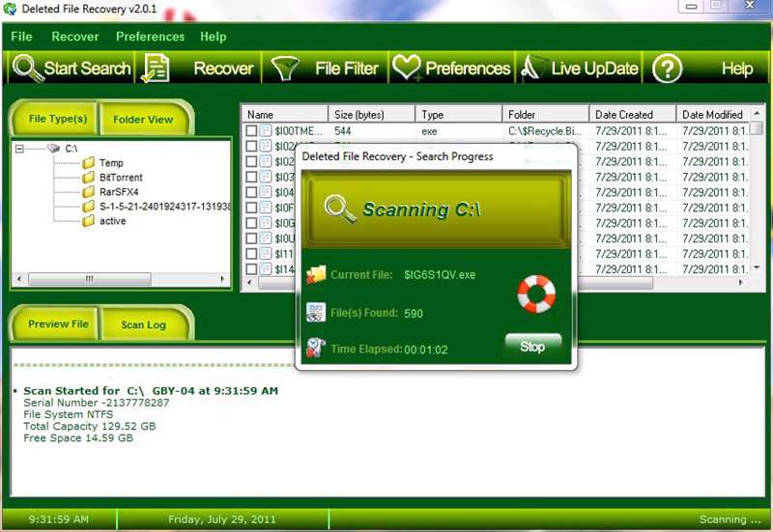Click the Live UpDate satellite icon
Screen dimensions: 773x532
533,68
